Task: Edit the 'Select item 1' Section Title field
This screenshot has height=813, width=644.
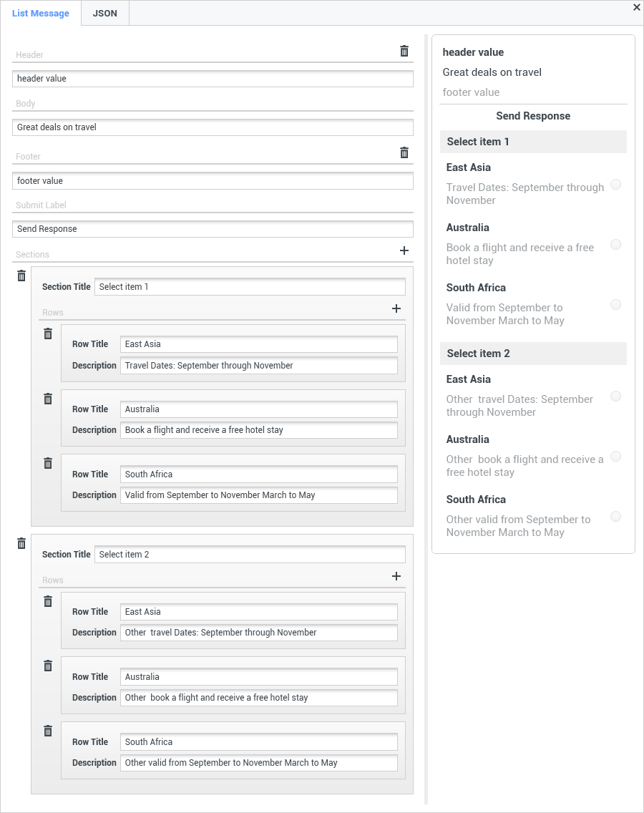Action: (x=250, y=287)
